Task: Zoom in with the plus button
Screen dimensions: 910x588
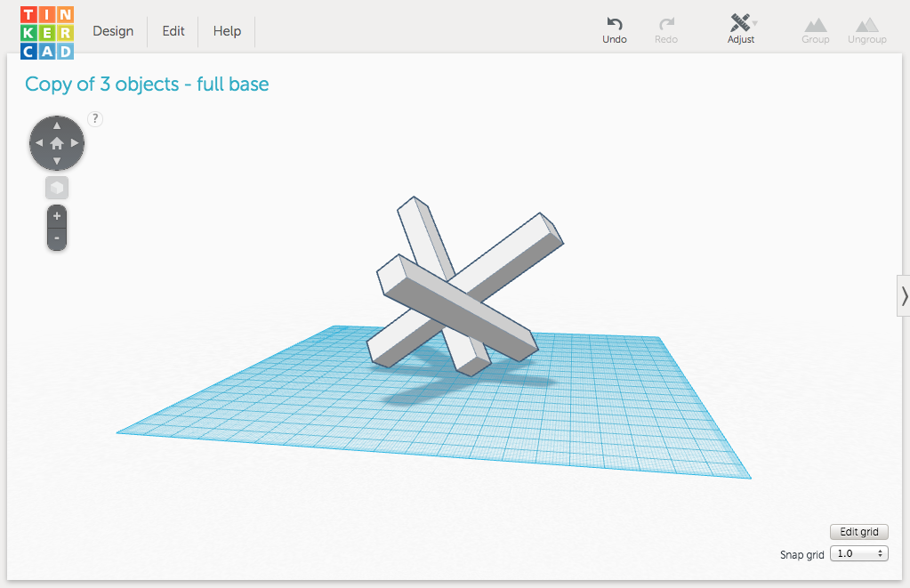Action: 57,216
